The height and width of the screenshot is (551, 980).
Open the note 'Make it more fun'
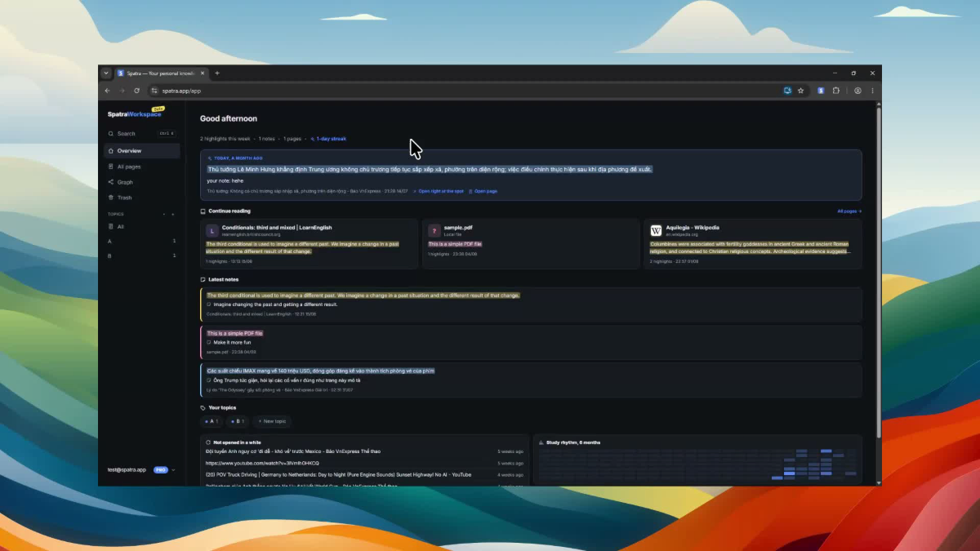(531, 342)
